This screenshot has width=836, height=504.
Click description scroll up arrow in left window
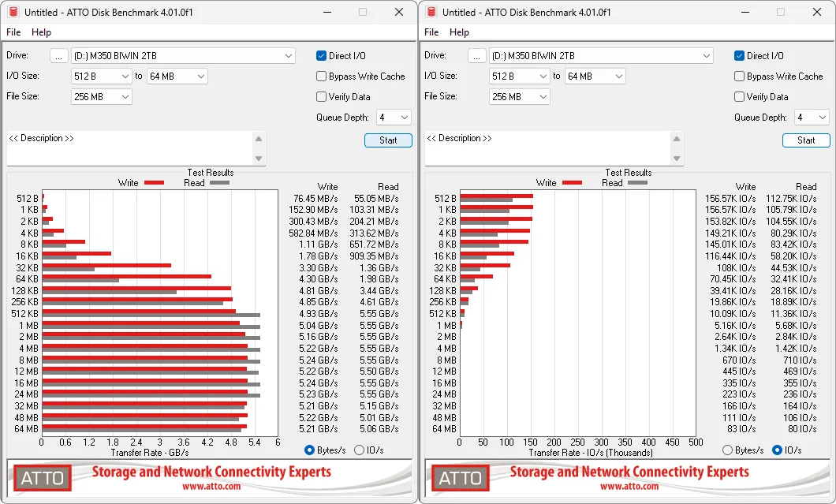click(x=259, y=139)
